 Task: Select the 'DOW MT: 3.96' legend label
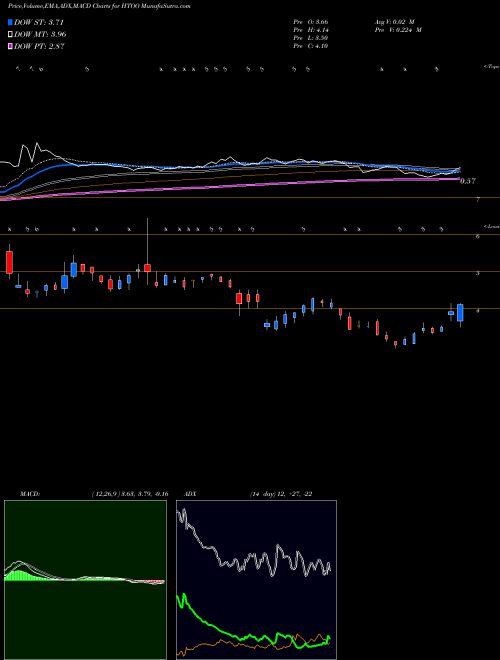point(40,35)
